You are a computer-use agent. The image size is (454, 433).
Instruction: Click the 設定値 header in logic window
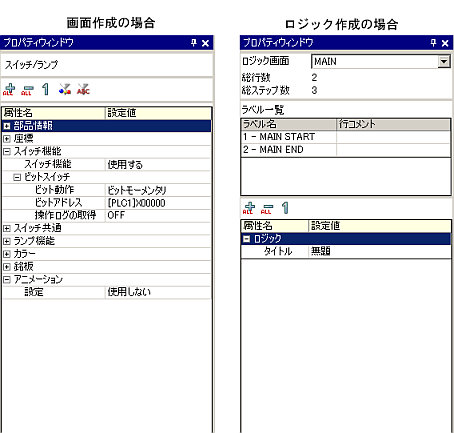(380, 226)
